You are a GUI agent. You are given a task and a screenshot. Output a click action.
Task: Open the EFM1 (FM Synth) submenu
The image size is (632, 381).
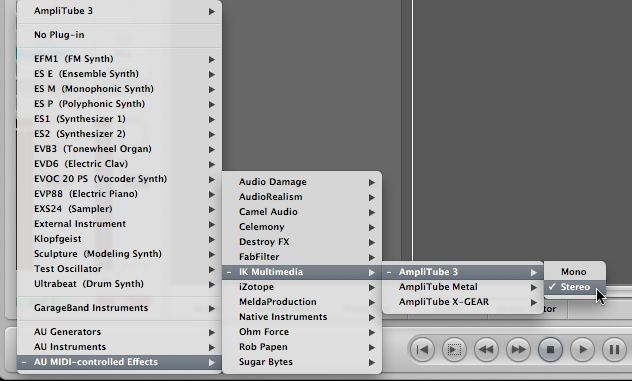119,59
